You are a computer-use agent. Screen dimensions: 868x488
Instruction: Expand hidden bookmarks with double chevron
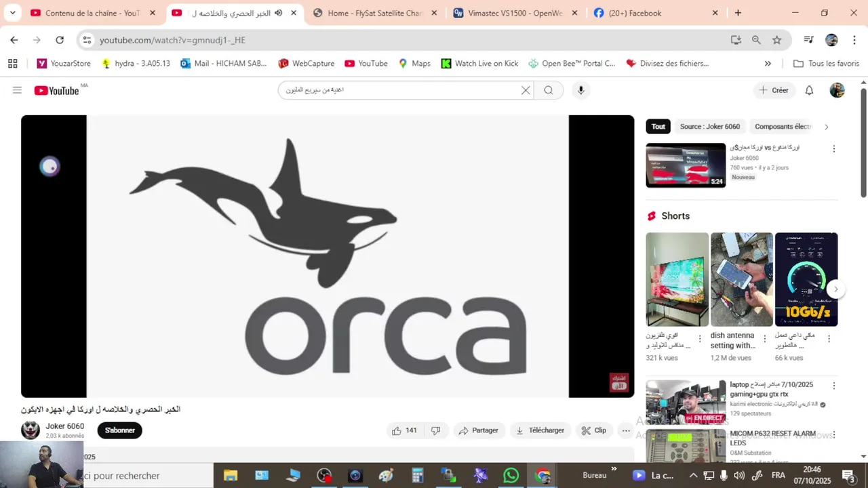768,63
